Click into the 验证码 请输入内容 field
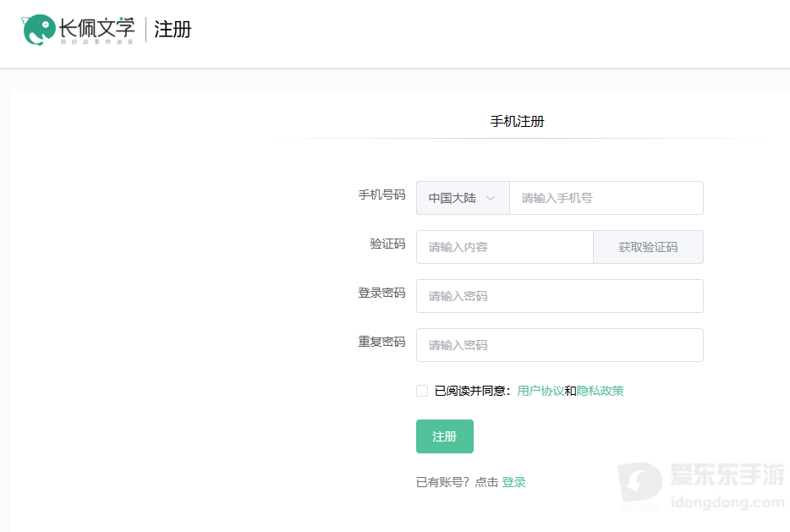The width and height of the screenshot is (790, 532). coord(505,247)
